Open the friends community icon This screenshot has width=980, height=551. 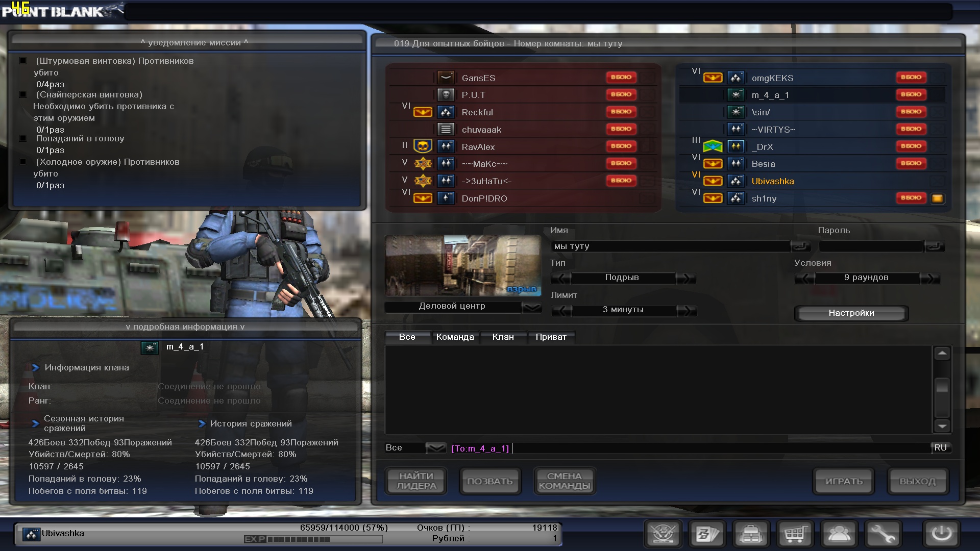click(x=839, y=534)
